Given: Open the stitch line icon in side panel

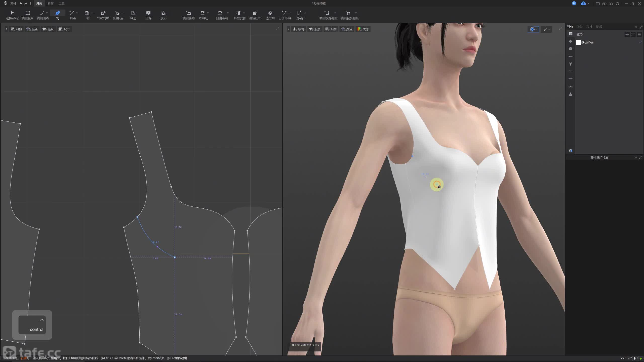Looking at the screenshot, I should click(x=571, y=71).
